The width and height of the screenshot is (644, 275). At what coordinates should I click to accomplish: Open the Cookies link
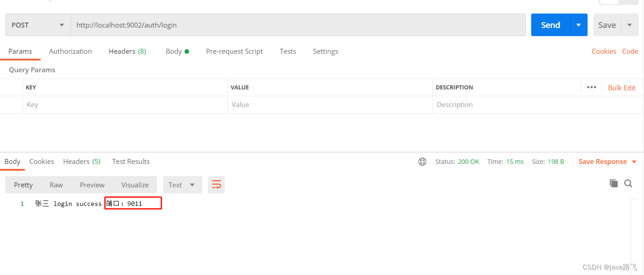(603, 51)
